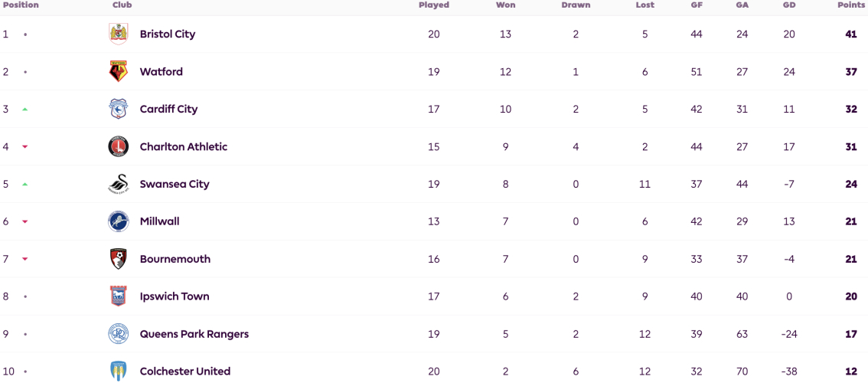The image size is (868, 383).
Task: Click the Club column header
Action: (122, 5)
